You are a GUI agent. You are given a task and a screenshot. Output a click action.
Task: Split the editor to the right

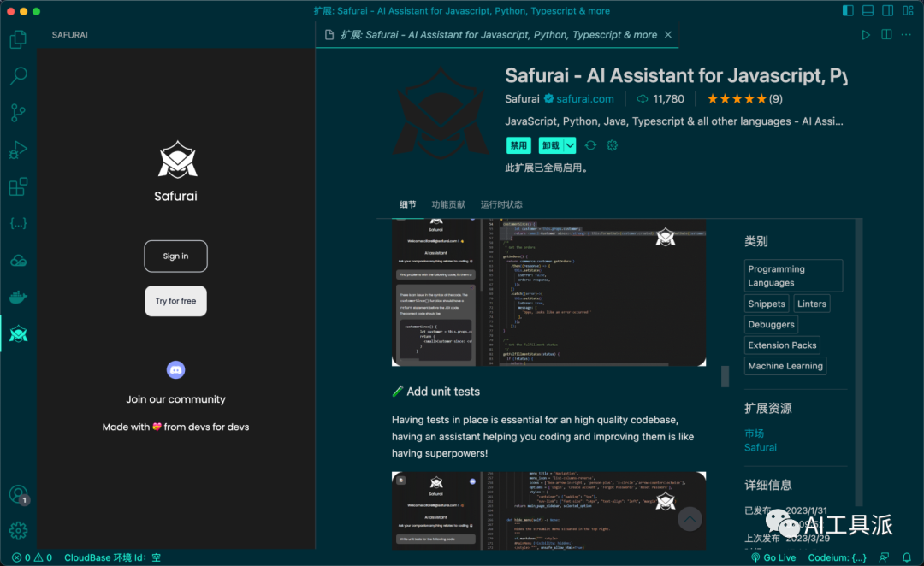886,35
